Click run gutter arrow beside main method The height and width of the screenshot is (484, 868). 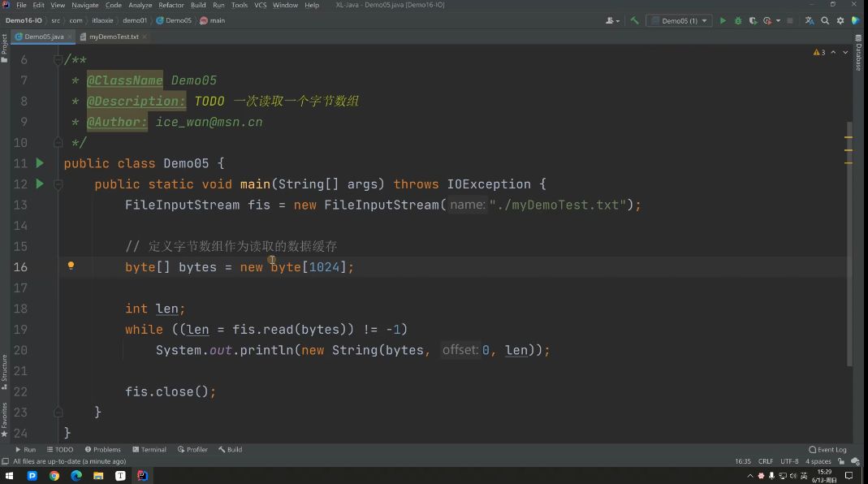click(x=40, y=184)
